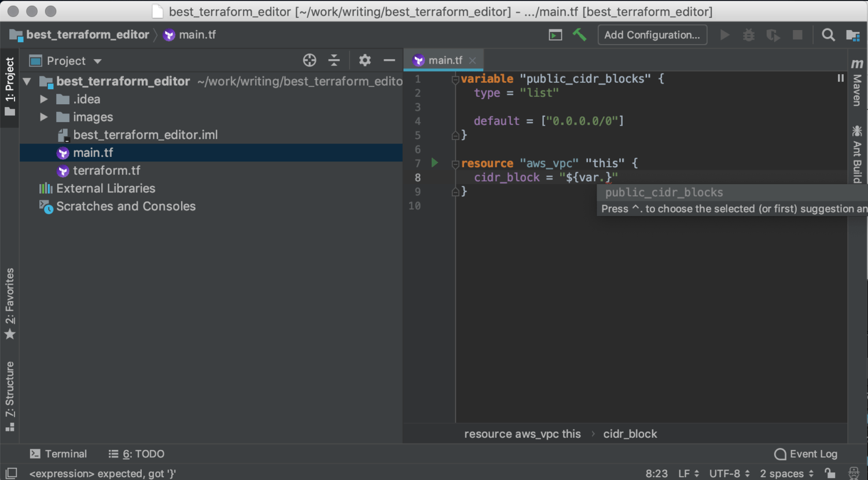Click the Build project hammer icon

point(579,35)
